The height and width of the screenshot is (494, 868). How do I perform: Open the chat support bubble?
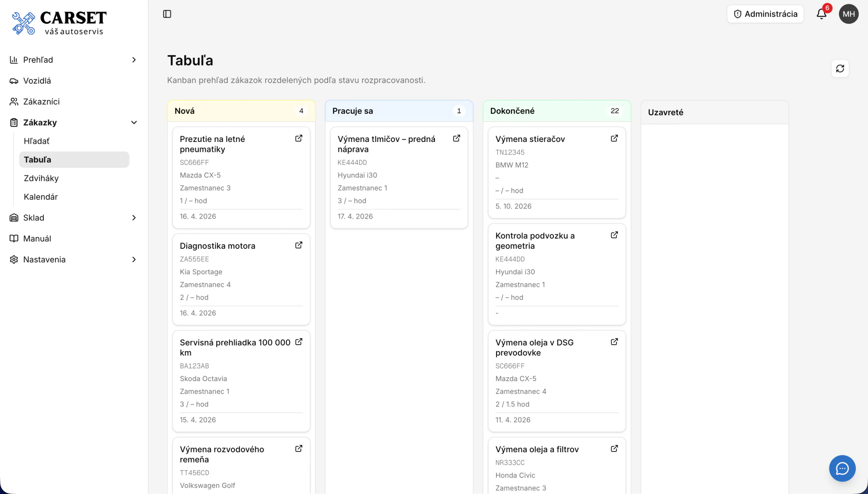[x=842, y=468]
